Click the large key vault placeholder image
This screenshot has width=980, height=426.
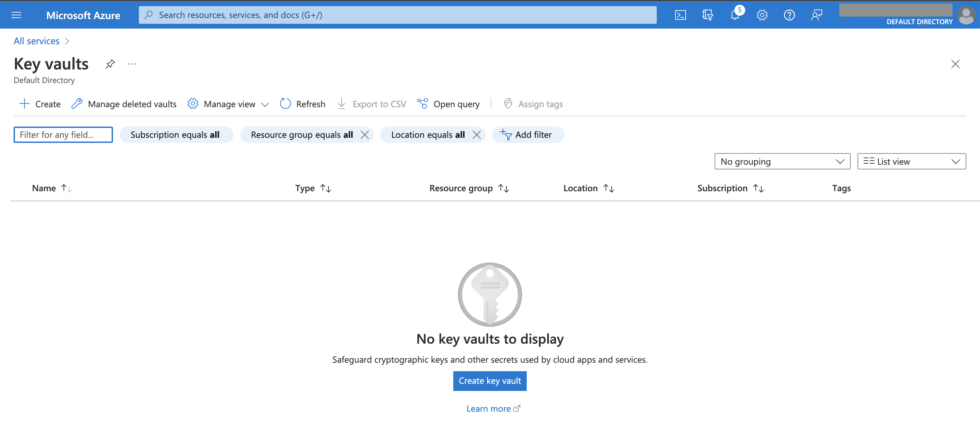tap(490, 294)
